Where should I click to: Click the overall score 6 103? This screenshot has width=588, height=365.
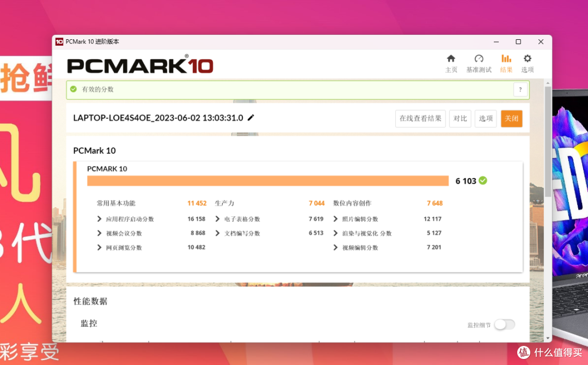(465, 181)
